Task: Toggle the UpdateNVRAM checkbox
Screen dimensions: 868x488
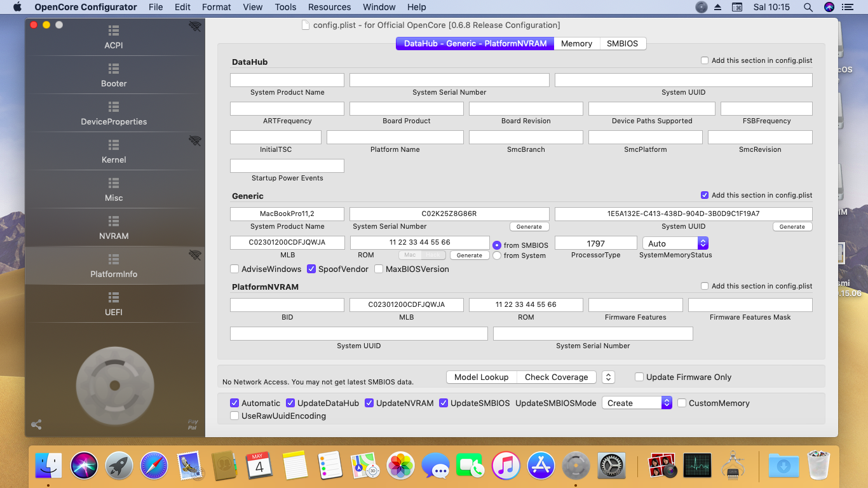Action: [369, 403]
